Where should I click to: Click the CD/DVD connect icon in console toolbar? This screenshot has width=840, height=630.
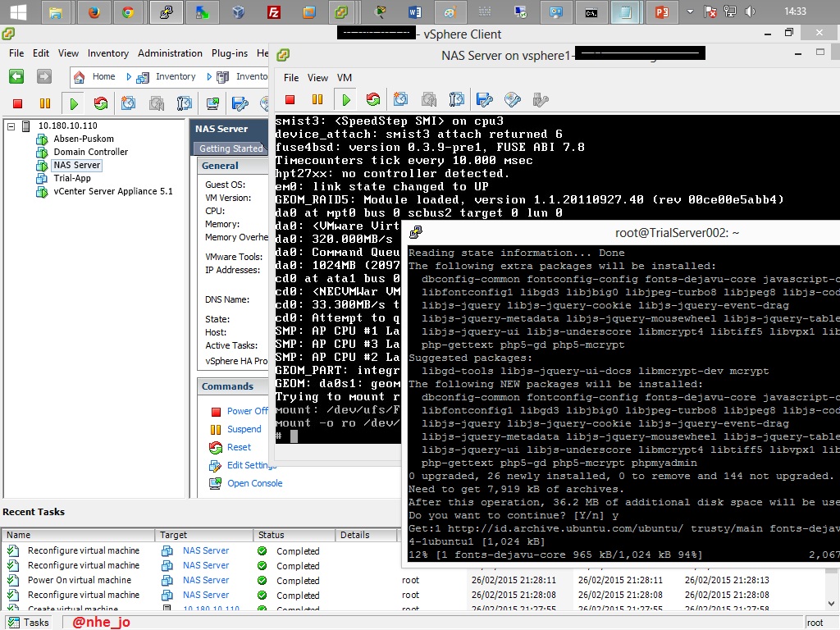coord(513,99)
